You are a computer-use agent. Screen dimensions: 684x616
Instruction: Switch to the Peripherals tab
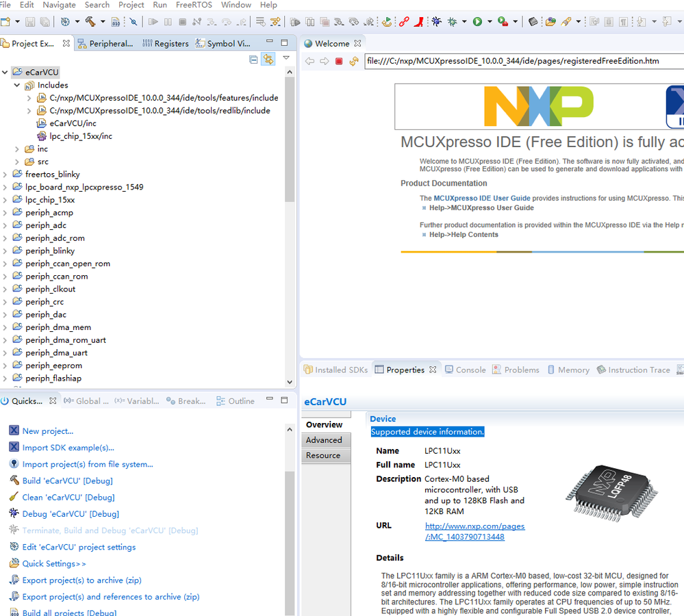105,44
